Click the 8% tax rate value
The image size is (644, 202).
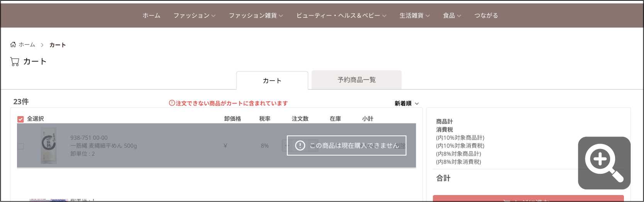[265, 146]
